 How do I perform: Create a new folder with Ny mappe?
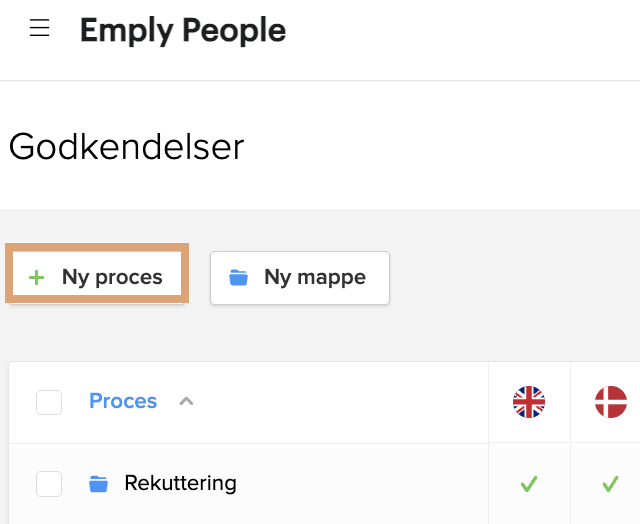(300, 278)
